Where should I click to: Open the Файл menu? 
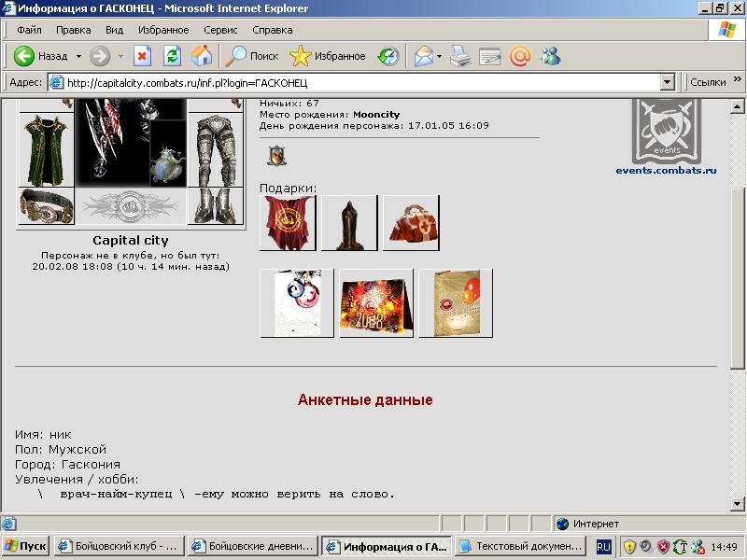coord(29,30)
